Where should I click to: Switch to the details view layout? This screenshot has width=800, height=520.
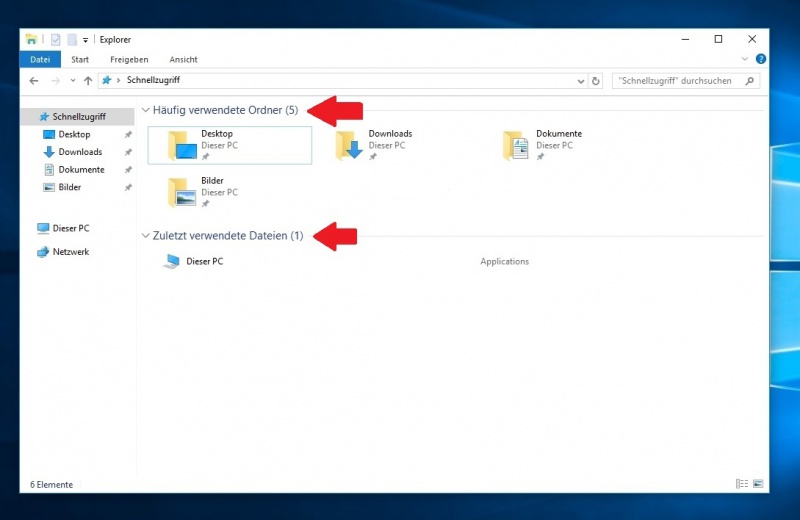pos(742,484)
